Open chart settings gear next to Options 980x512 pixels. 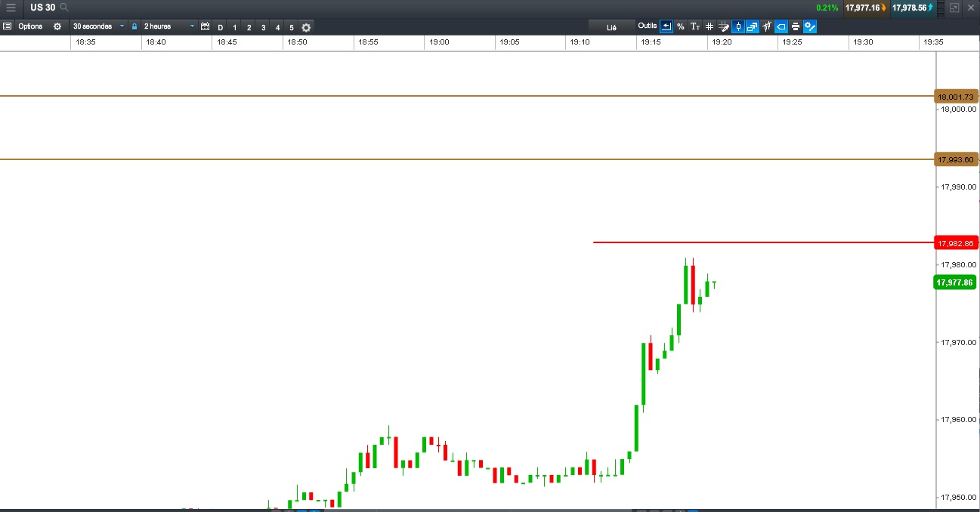[x=57, y=26]
